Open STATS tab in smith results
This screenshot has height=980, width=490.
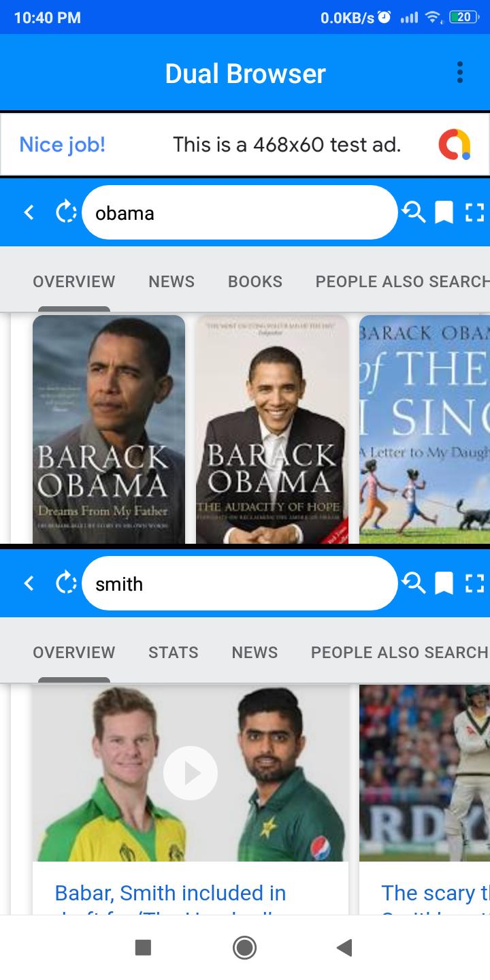coord(174,653)
